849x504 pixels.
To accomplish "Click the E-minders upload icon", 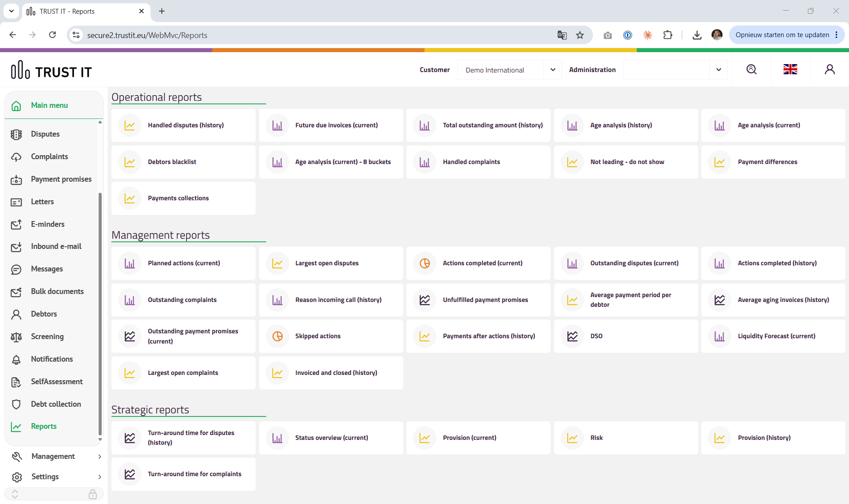I will (16, 225).
